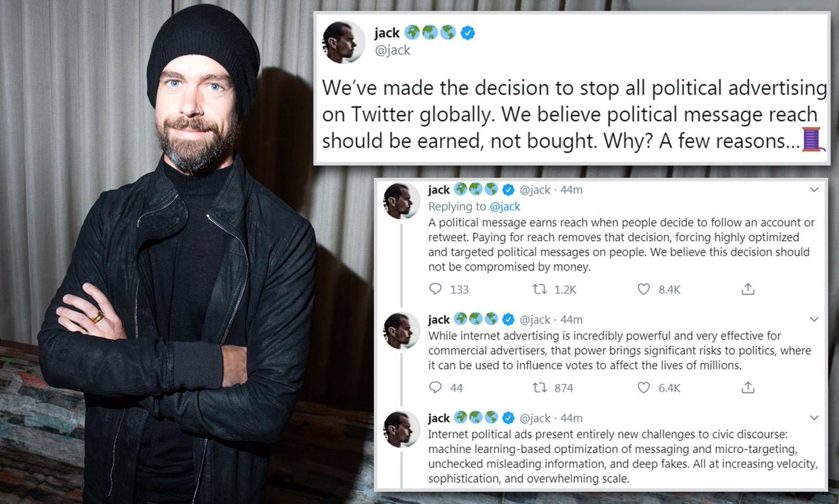Screen dimensions: 839x504
Task: Share the 'internet advertising' tweet
Action: (748, 387)
